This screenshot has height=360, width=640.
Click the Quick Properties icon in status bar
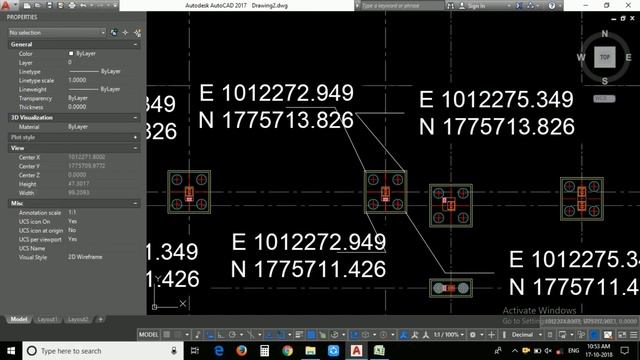[550, 335]
